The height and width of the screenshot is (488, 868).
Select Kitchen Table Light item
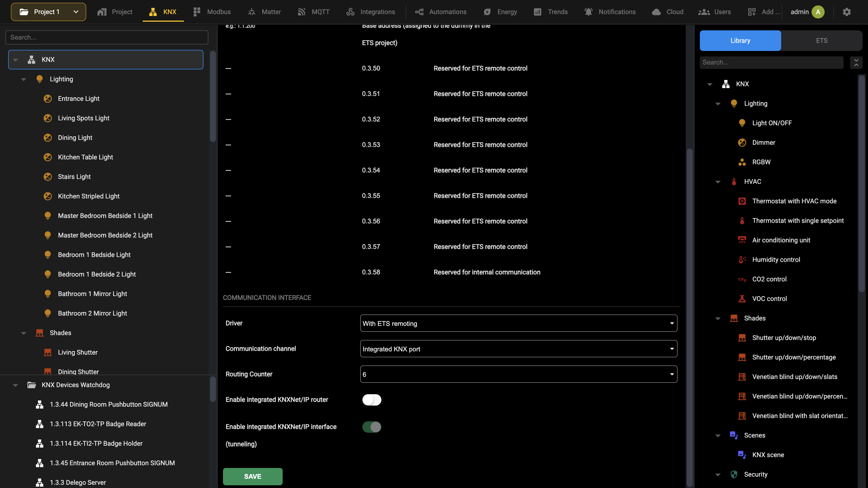85,157
